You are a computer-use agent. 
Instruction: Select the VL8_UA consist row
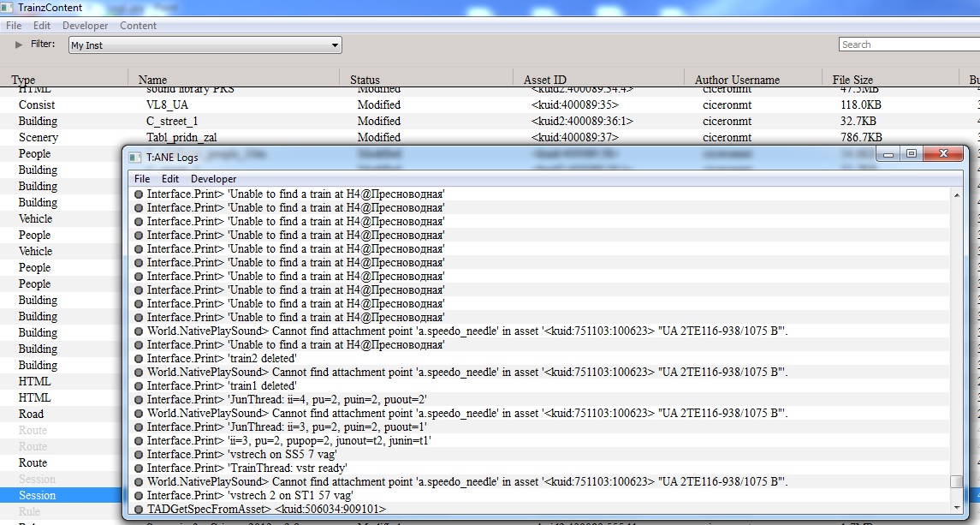490,104
